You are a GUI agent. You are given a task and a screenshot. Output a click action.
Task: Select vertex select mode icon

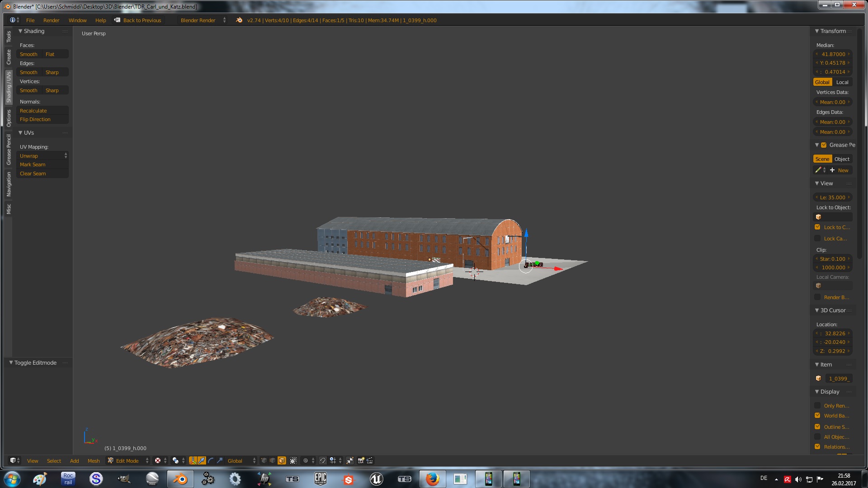pos(264,460)
